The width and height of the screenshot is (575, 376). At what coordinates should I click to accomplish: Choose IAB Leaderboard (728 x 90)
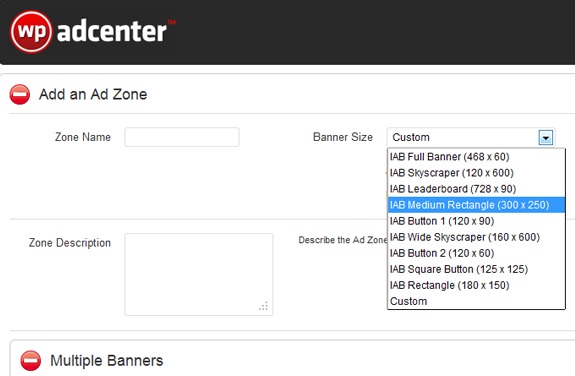(476, 189)
